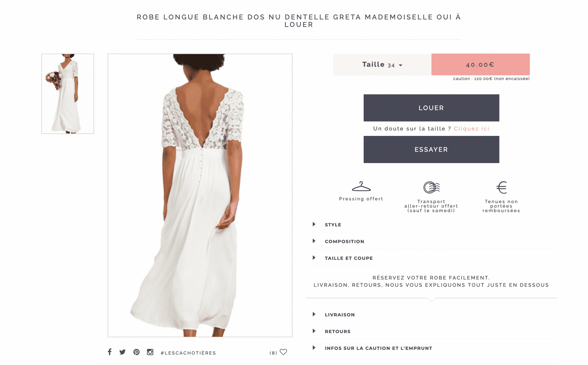Tweet this dress via Twitter icon
The width and height of the screenshot is (588, 365).
coord(123,352)
